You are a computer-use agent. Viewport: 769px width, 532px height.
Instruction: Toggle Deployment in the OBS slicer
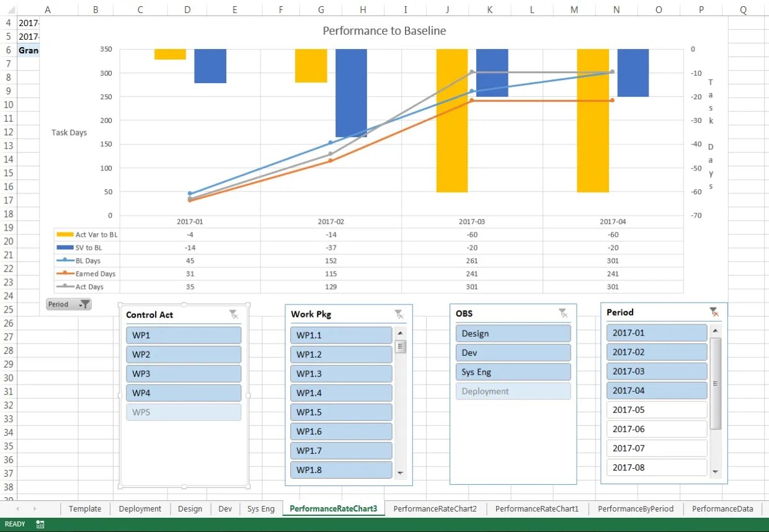click(513, 391)
